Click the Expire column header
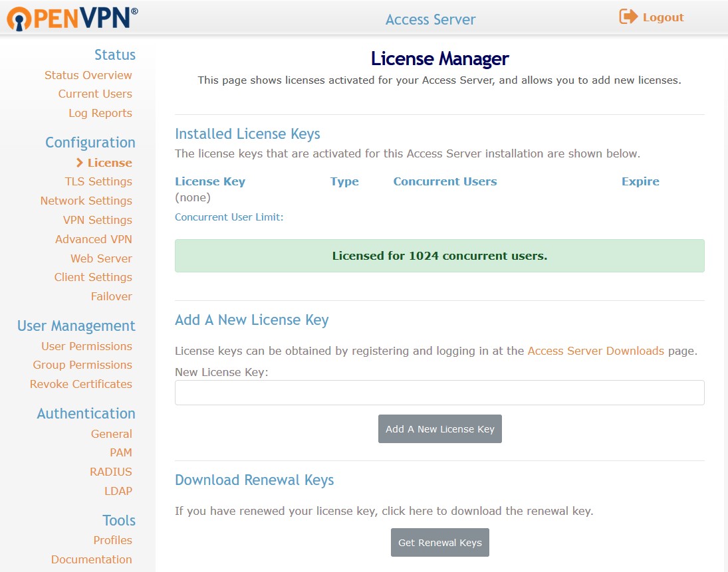Image resolution: width=728 pixels, height=572 pixels. [x=640, y=181]
